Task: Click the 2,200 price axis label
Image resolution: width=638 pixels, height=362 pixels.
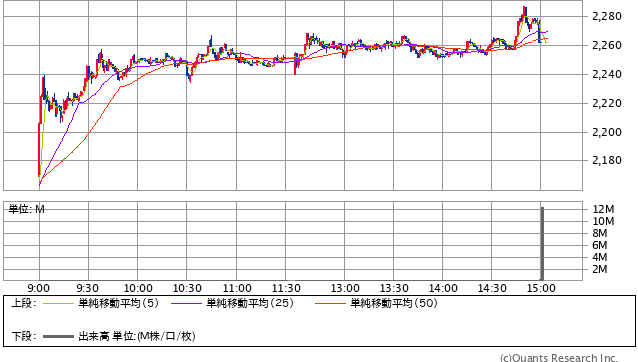Action: [x=607, y=132]
